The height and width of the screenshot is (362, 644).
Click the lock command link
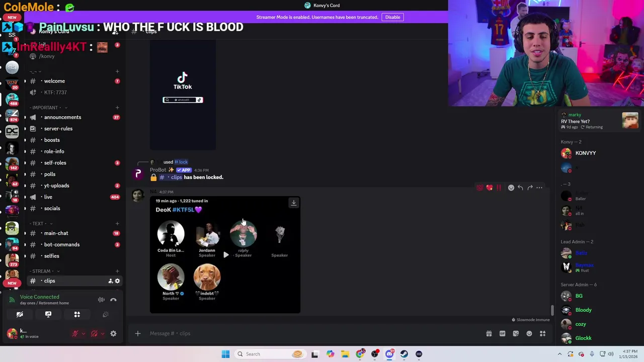click(x=181, y=162)
